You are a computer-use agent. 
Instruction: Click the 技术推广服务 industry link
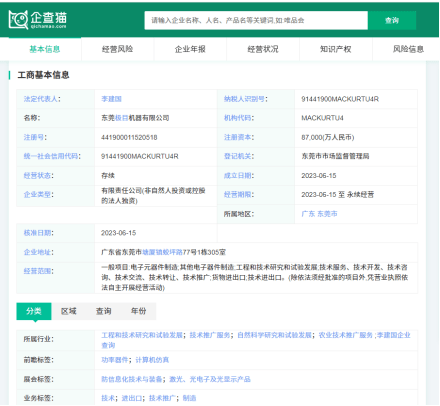pos(210,335)
